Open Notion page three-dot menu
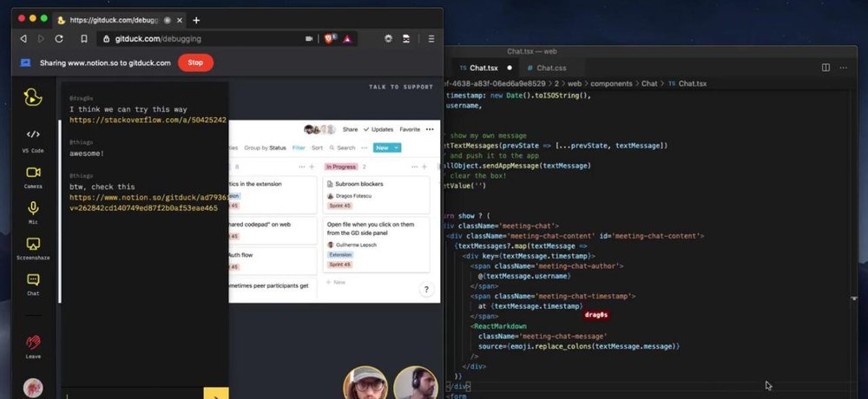 pyautogui.click(x=430, y=129)
